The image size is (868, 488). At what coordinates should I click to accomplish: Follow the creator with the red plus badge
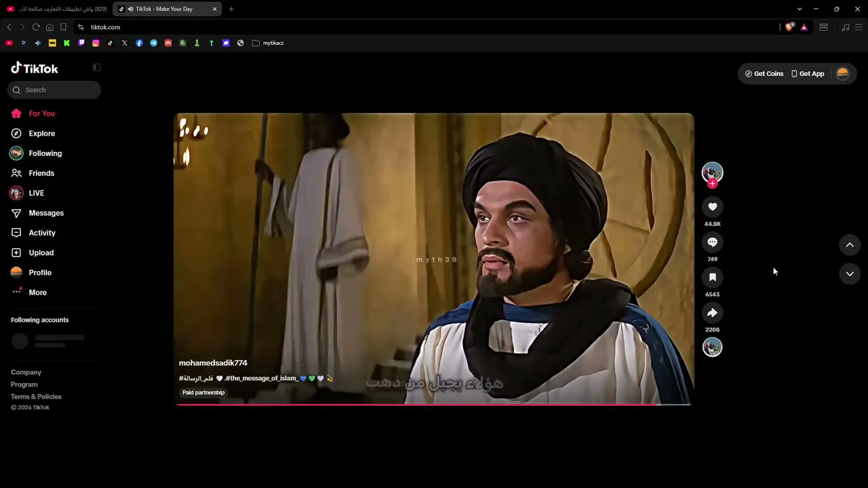[712, 184]
